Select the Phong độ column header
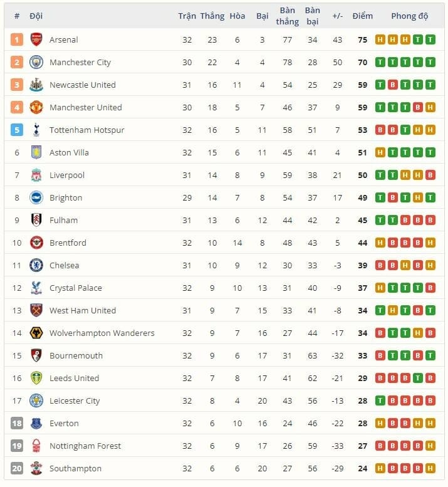This screenshot has width=448, height=487. 410,16
